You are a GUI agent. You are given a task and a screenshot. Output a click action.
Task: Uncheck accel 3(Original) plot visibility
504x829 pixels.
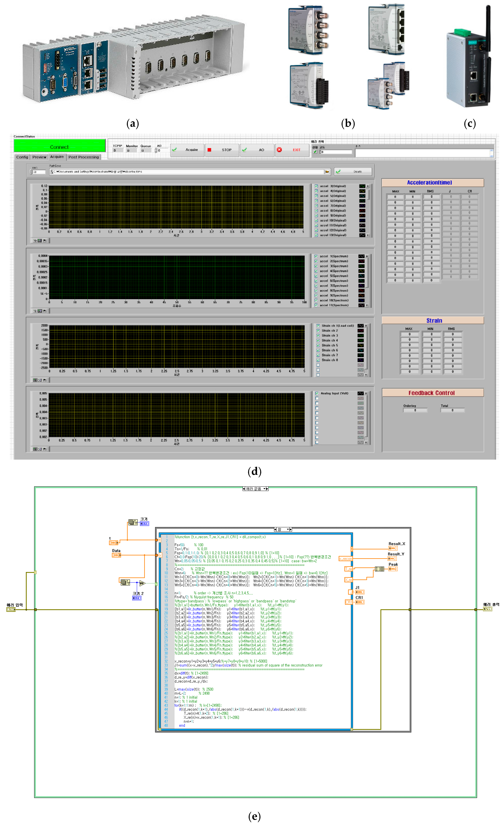point(316,186)
